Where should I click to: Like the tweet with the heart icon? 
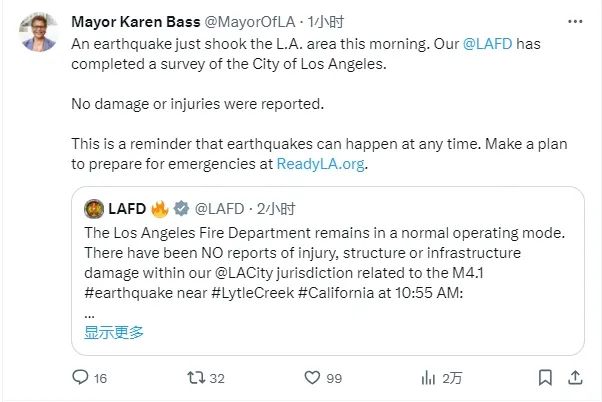point(313,377)
